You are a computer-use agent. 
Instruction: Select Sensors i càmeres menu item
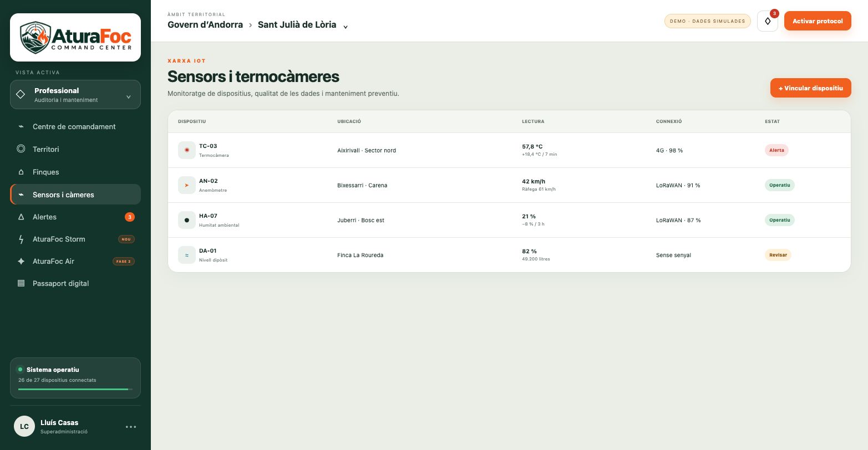(x=75, y=195)
